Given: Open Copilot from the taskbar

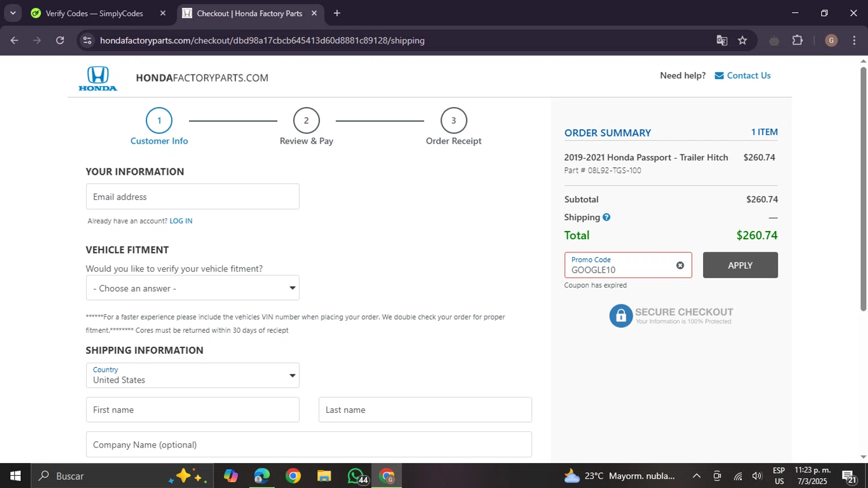Looking at the screenshot, I should coord(231,476).
